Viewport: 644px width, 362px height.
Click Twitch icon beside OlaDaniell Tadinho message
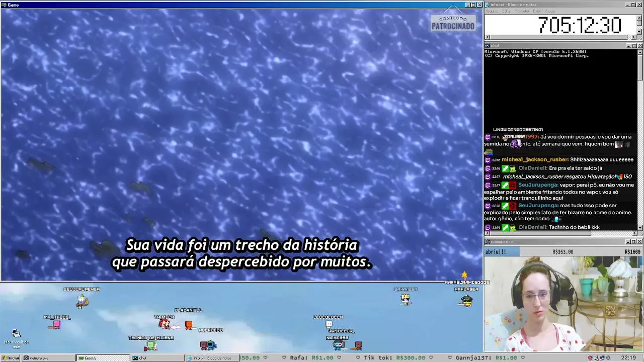pos(488,228)
